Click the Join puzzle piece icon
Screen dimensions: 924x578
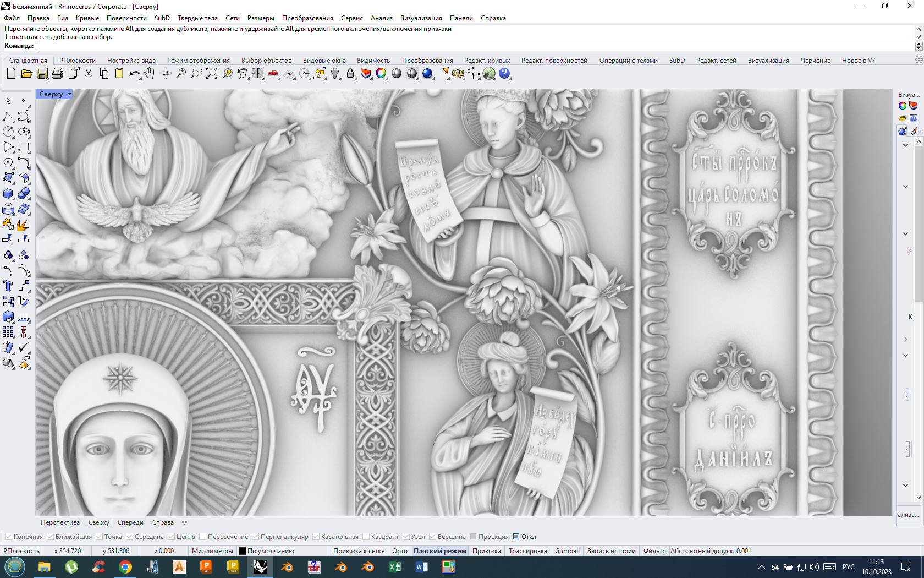point(8,224)
